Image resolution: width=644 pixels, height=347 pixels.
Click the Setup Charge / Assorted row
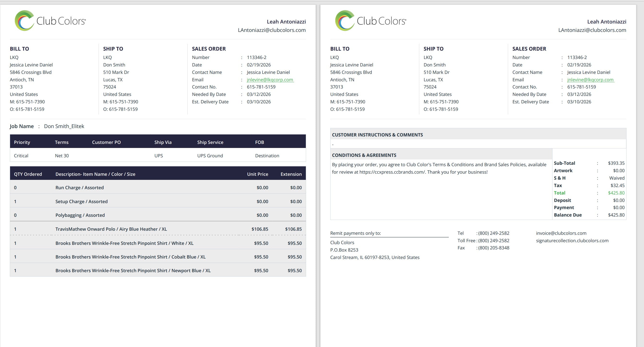click(82, 201)
